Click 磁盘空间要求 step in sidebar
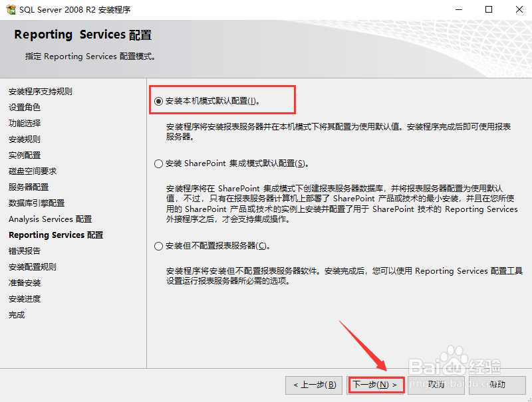 point(33,171)
